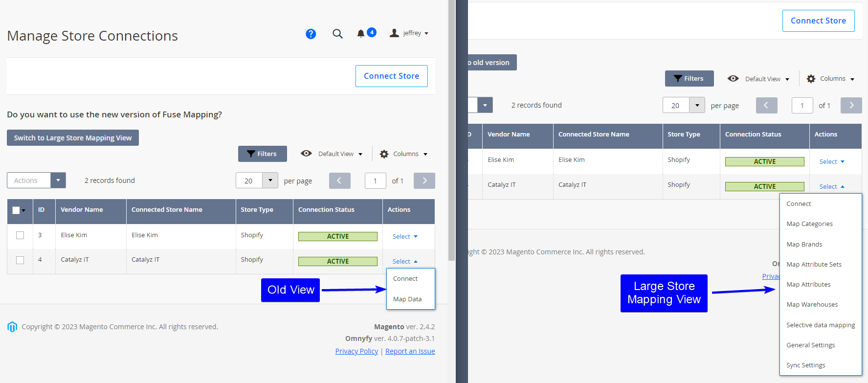Screen dimensions: 868x383
Task: Click the Magento logo in footer
Action: pyautogui.click(x=12, y=327)
